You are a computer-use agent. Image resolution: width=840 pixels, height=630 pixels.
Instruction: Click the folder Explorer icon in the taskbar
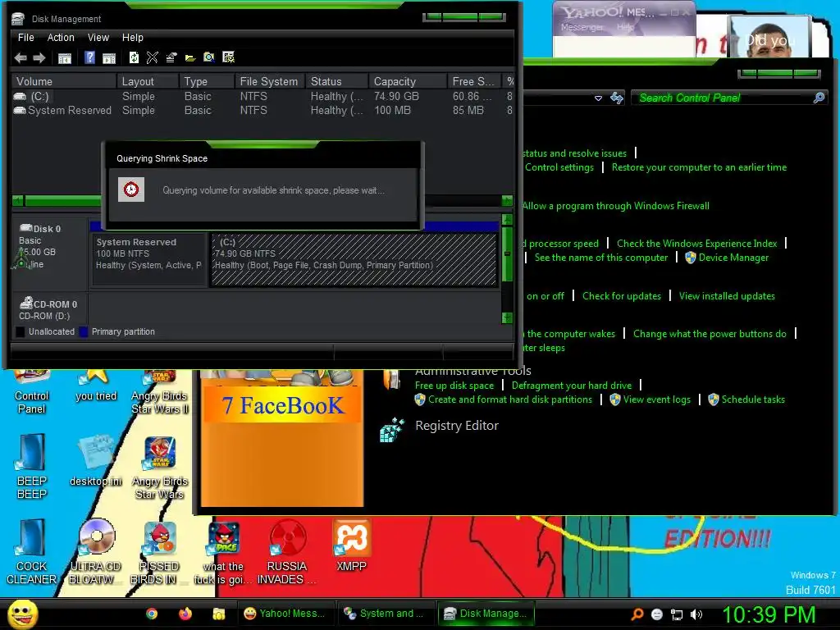point(218,614)
